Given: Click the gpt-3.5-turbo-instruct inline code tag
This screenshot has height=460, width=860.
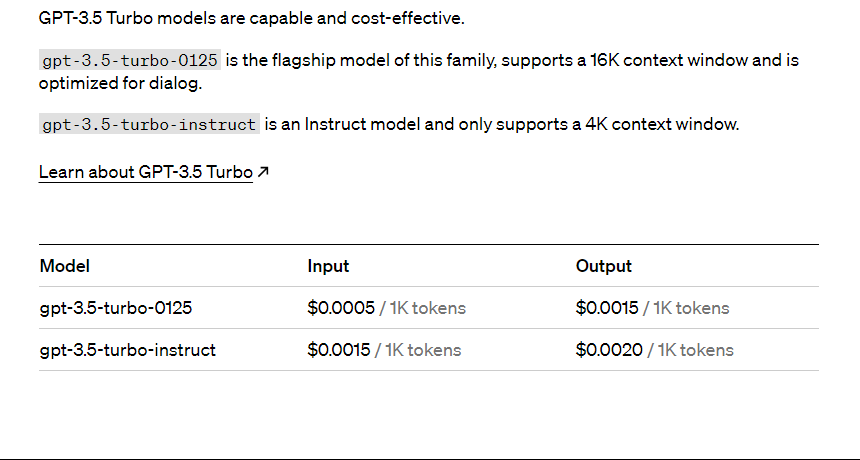Looking at the screenshot, I should [149, 125].
